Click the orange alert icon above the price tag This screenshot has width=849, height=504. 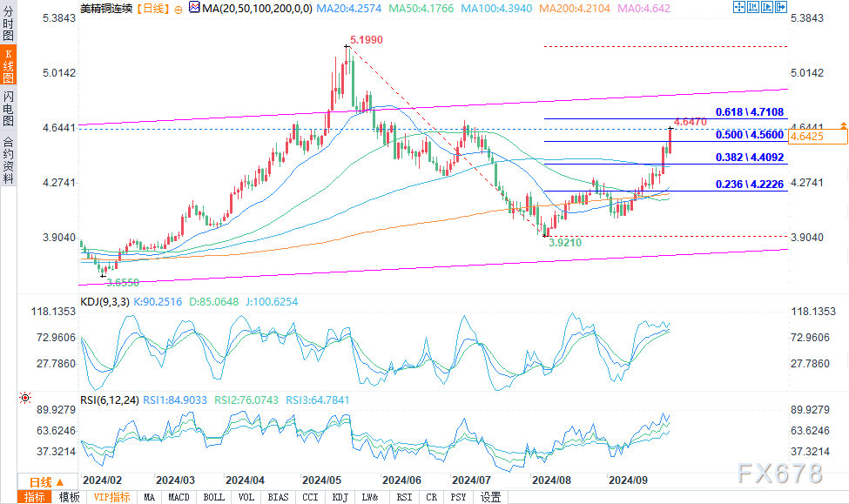(x=842, y=126)
